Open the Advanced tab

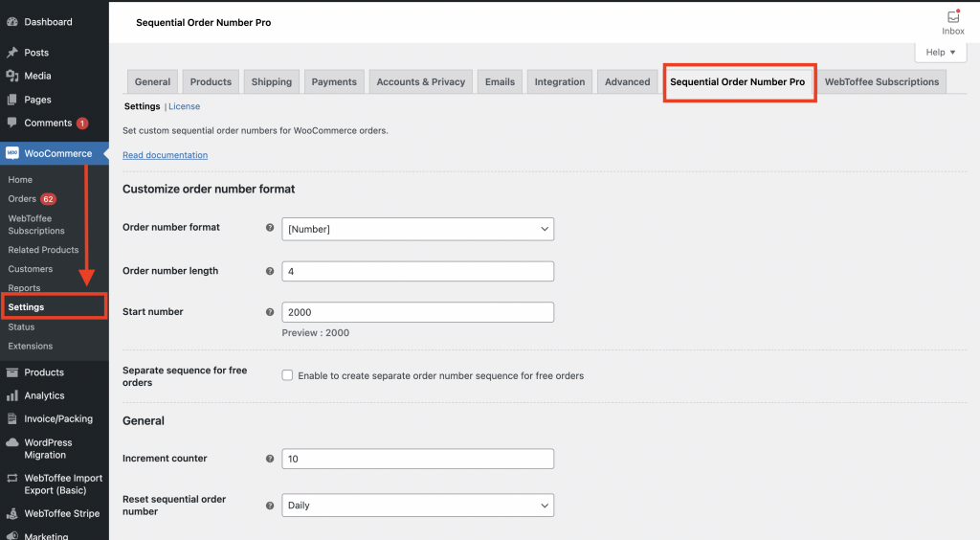point(628,82)
